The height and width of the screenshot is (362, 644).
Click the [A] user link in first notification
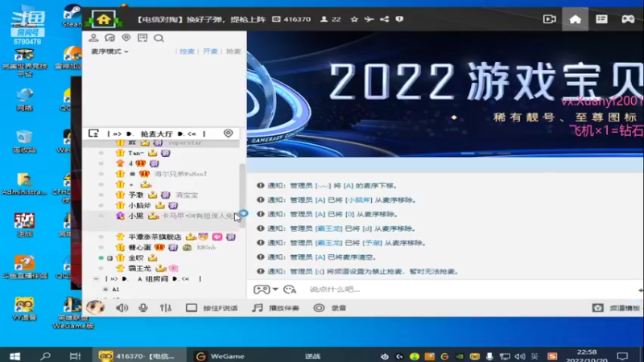coord(348,186)
